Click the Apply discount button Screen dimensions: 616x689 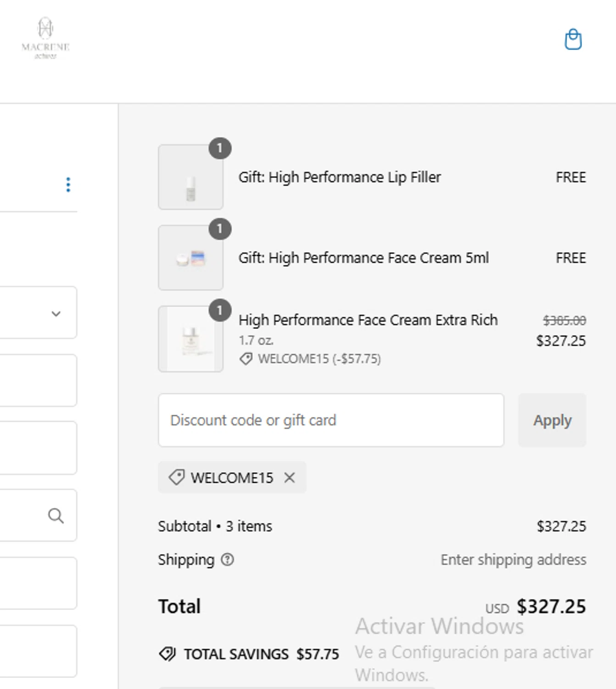[552, 420]
